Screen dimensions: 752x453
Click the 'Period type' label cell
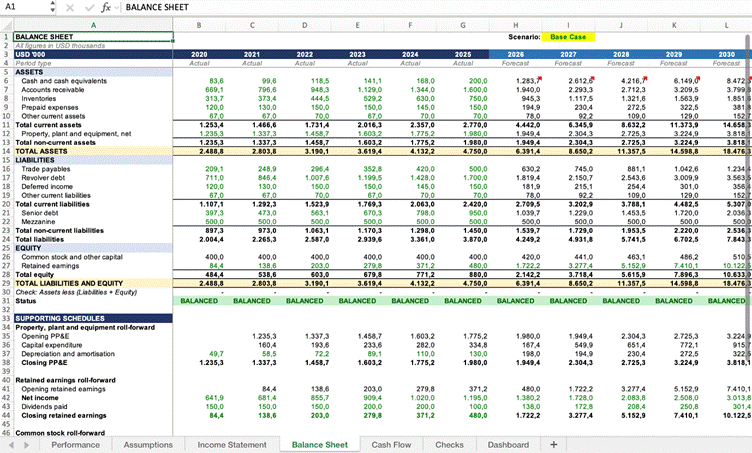pyautogui.click(x=94, y=63)
